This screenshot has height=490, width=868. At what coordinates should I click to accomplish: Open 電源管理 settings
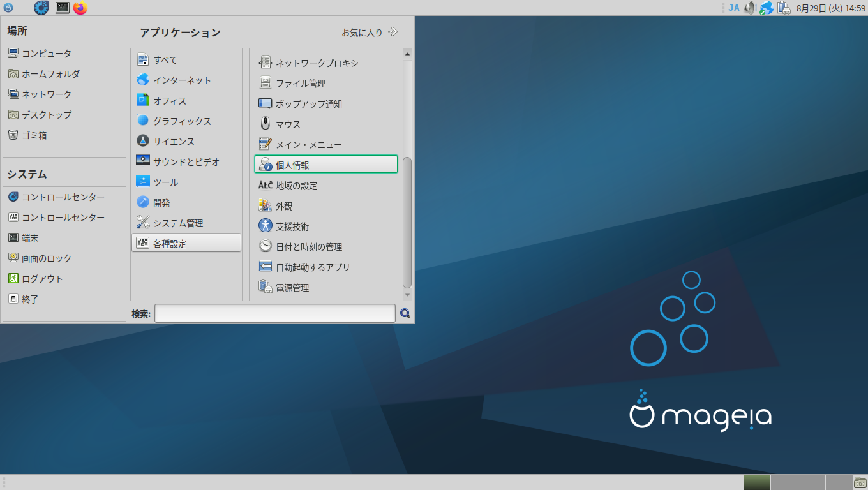[x=326, y=288]
